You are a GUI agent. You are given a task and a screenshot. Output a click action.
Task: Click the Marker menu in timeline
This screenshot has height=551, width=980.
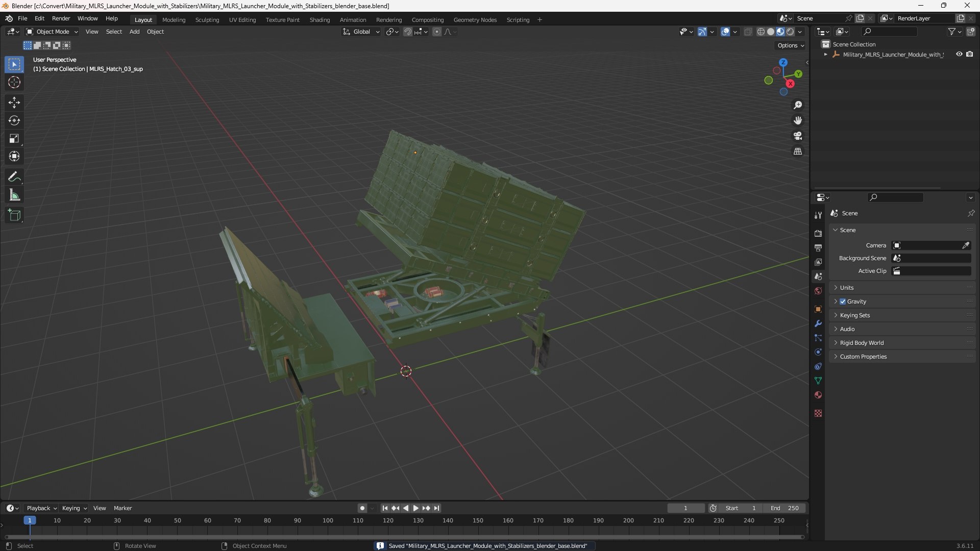point(122,508)
